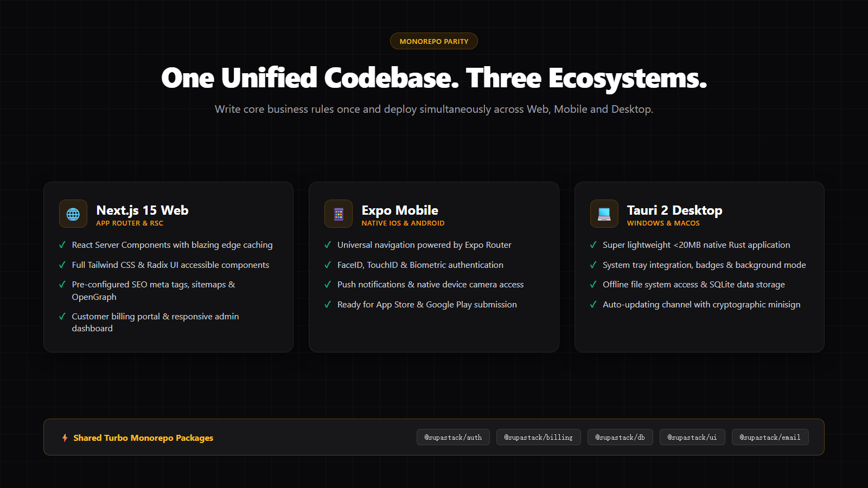Click the WINDOWS & MACOS subtitle
This screenshot has height=488, width=868.
[663, 223]
